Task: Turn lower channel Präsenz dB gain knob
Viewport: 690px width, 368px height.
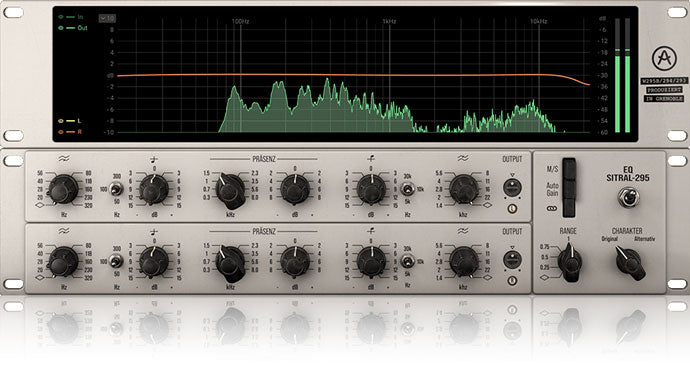Action: click(x=295, y=261)
